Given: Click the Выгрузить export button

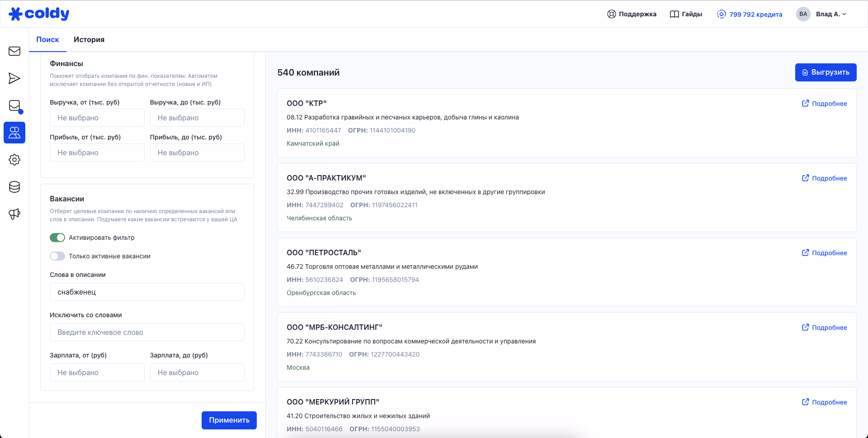Looking at the screenshot, I should [x=826, y=72].
